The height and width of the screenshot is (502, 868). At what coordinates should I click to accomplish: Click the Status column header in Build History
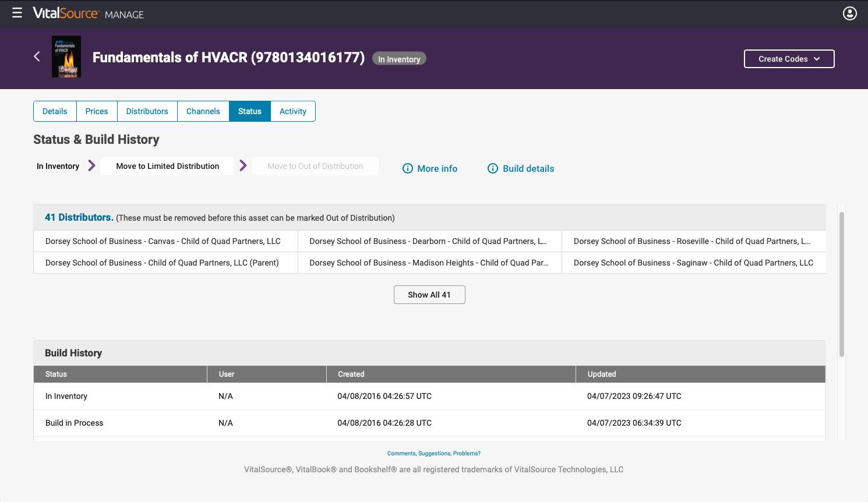click(120, 374)
